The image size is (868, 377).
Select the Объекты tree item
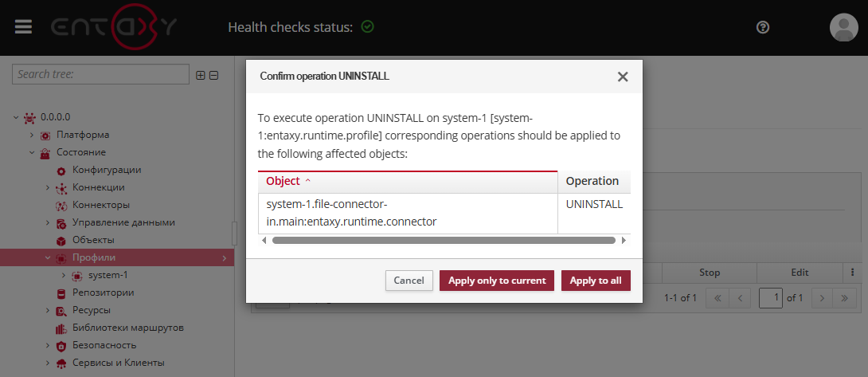93,240
